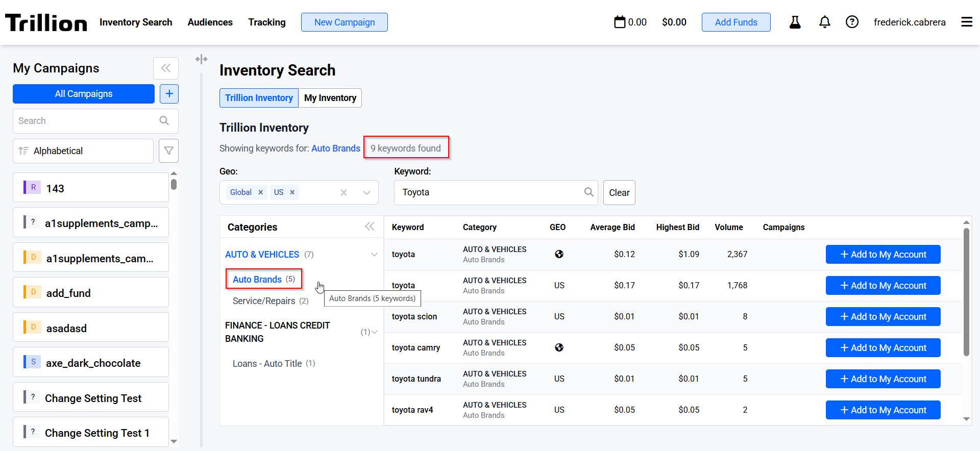
Task: Open the Geo dropdown arrow
Action: pos(366,193)
